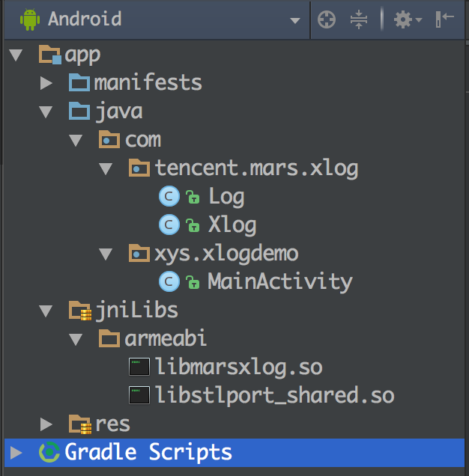The image size is (469, 476).
Task: Collapse the jniLibs folder arrow
Action: click(x=46, y=311)
